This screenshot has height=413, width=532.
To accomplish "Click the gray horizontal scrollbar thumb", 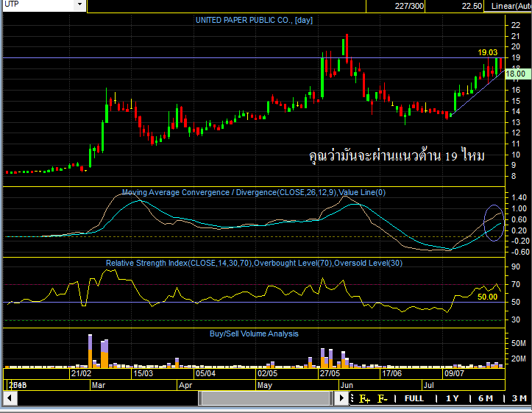I will pos(266,398).
